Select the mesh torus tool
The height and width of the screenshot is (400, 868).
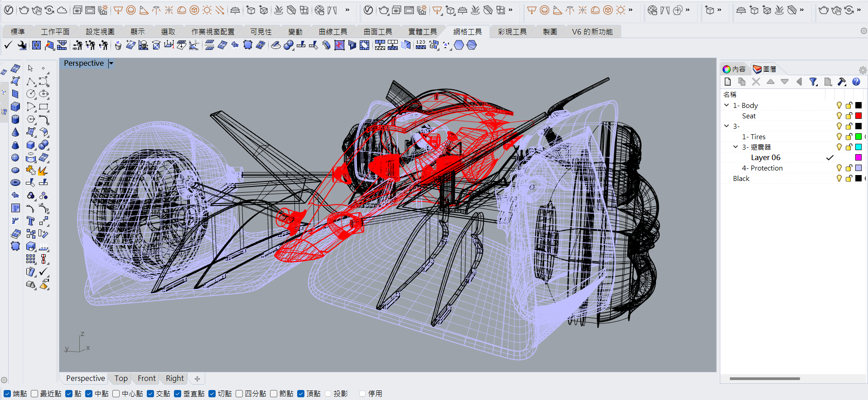pos(15,183)
